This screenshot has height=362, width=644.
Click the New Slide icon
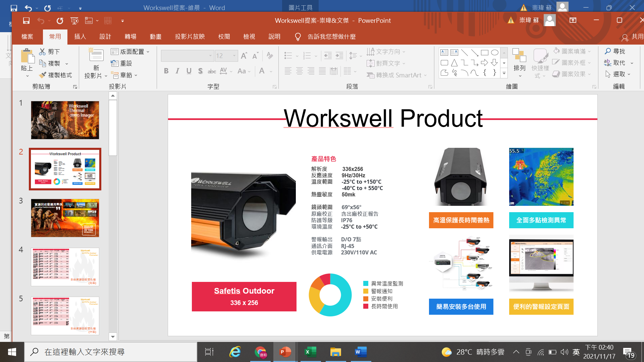click(96, 55)
